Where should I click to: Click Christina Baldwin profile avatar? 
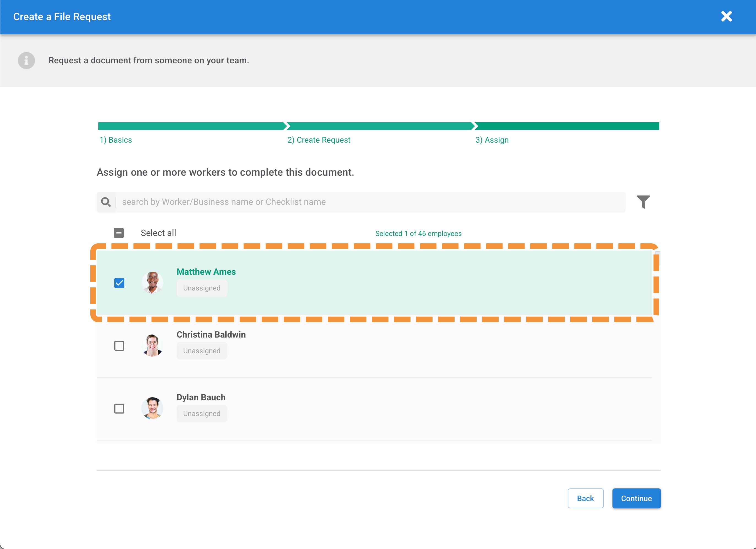coord(152,346)
